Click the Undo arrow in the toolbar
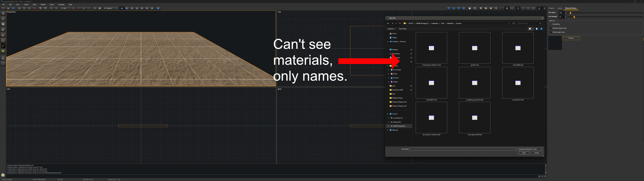Viewport: 644px width, 181px height. point(40,8)
